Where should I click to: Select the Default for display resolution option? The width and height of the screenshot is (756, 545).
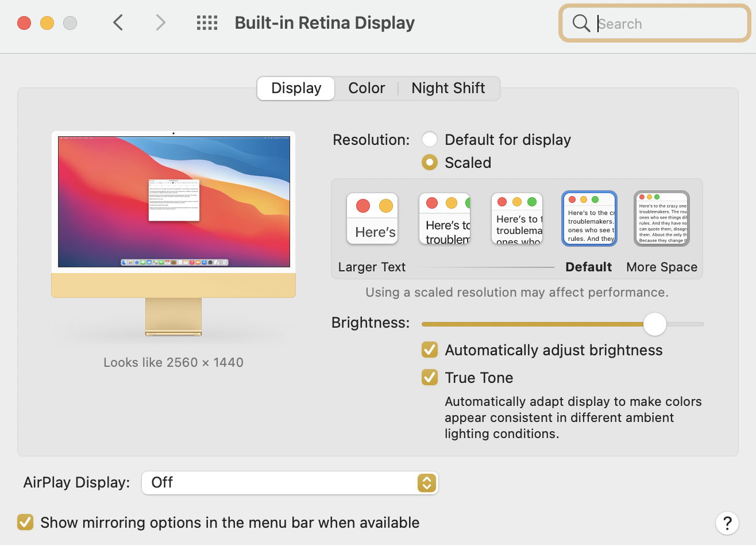point(429,140)
